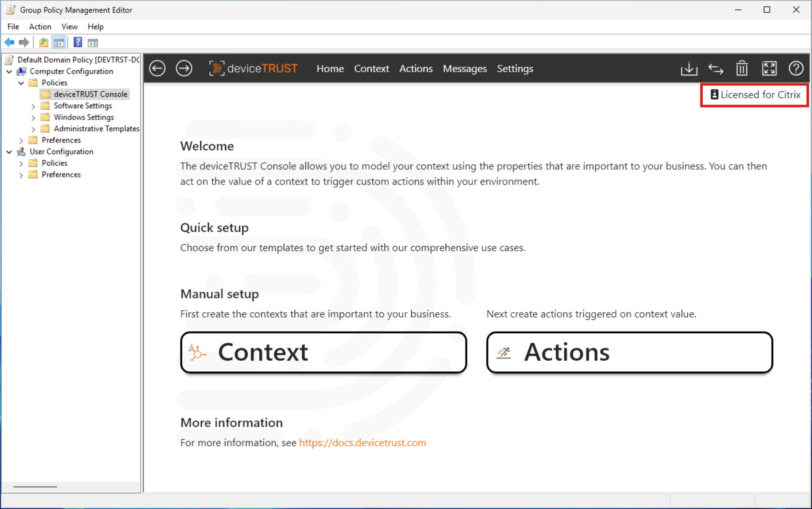
Task: Click the swap arrows share icon
Action: (x=715, y=68)
